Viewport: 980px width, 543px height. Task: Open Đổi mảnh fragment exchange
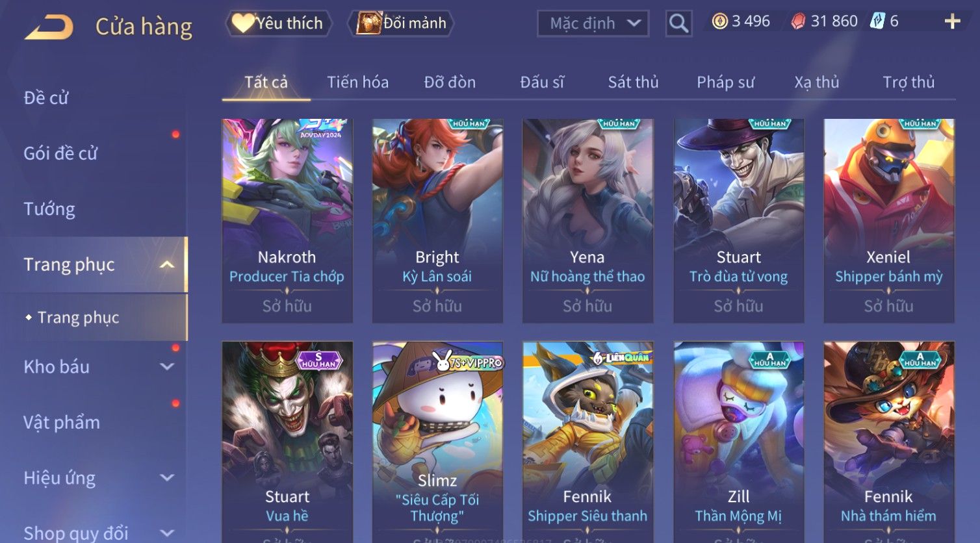click(400, 23)
